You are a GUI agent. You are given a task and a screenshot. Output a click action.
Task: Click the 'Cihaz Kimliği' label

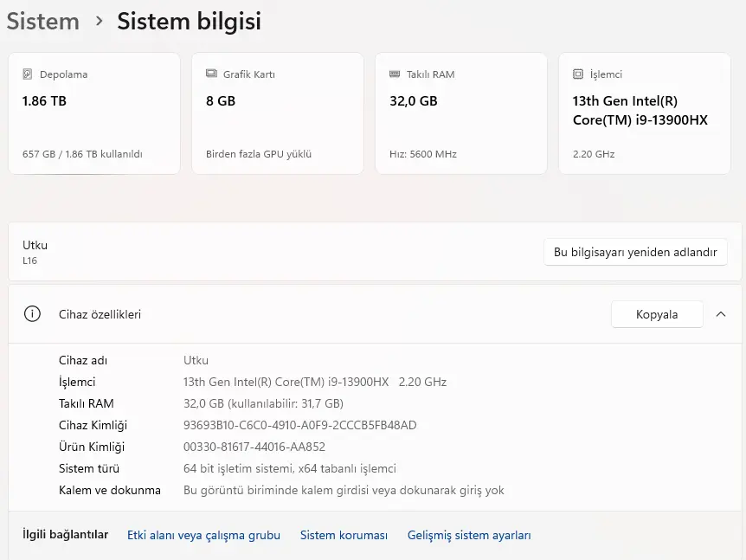click(93, 425)
